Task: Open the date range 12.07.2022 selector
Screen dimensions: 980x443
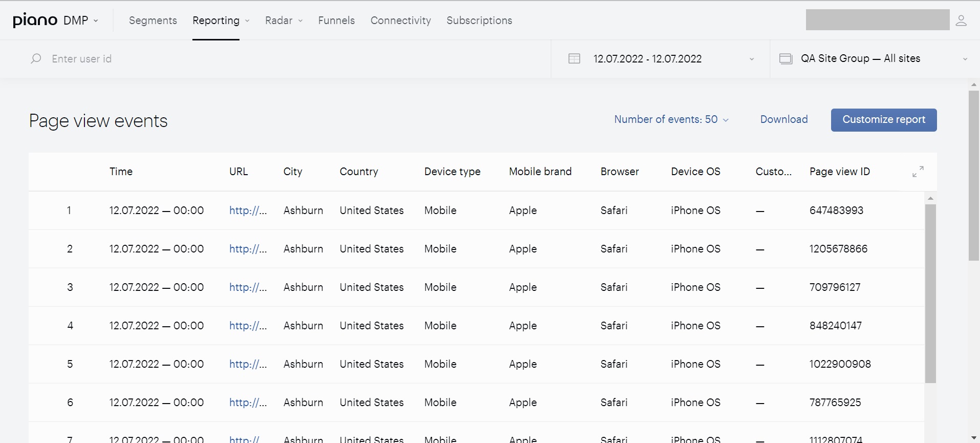Action: click(x=661, y=59)
